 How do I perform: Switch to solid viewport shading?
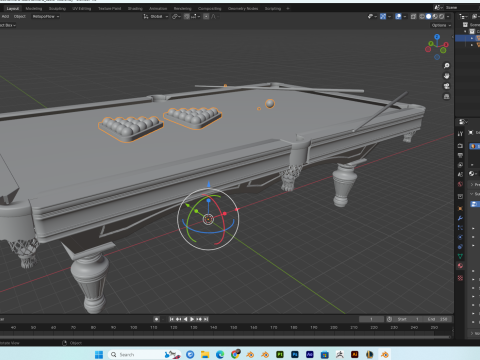429,16
